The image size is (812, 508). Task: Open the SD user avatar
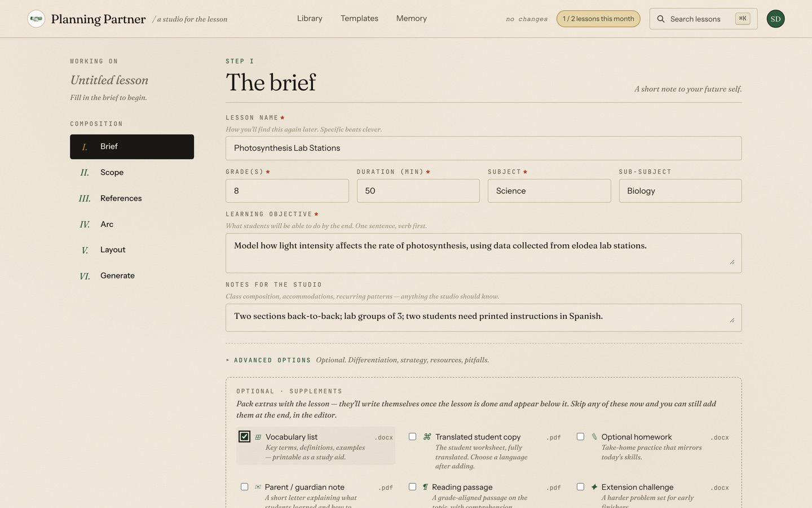point(775,19)
